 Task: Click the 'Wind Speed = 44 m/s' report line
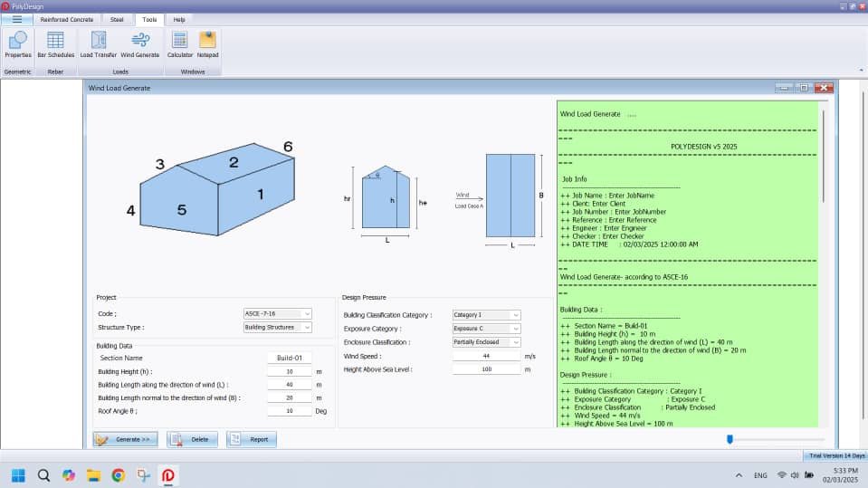[x=600, y=416]
